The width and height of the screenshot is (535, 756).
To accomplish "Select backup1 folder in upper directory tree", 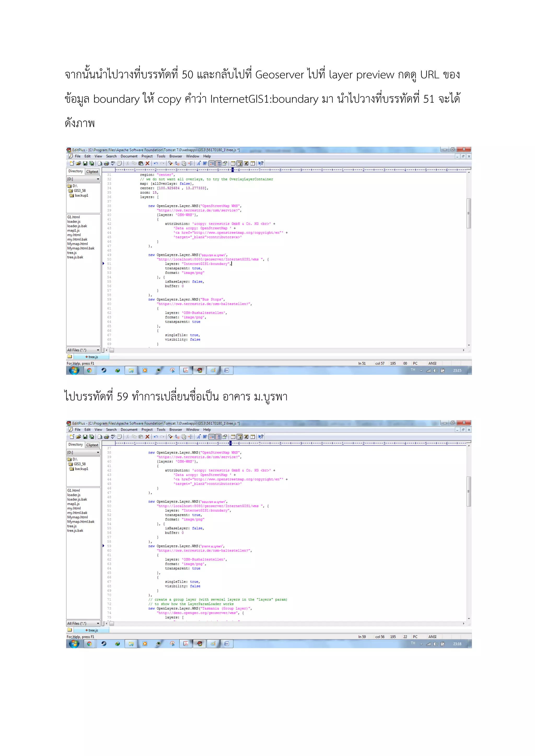I will (x=79, y=195).
